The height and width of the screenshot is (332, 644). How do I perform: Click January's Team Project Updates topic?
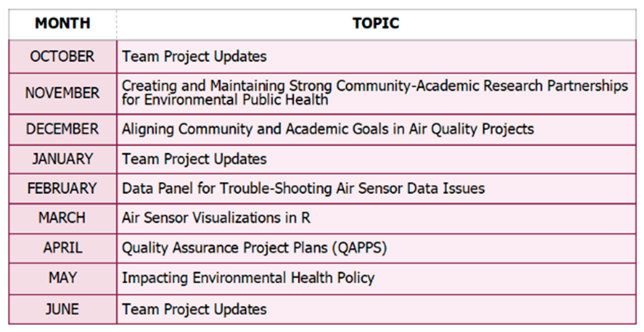click(194, 159)
